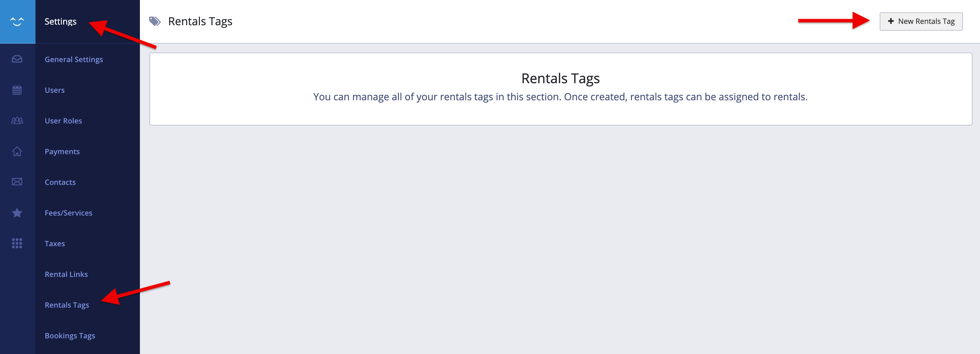The image size is (980, 354).
Task: Open the inbox tray icon
Action: click(x=17, y=59)
